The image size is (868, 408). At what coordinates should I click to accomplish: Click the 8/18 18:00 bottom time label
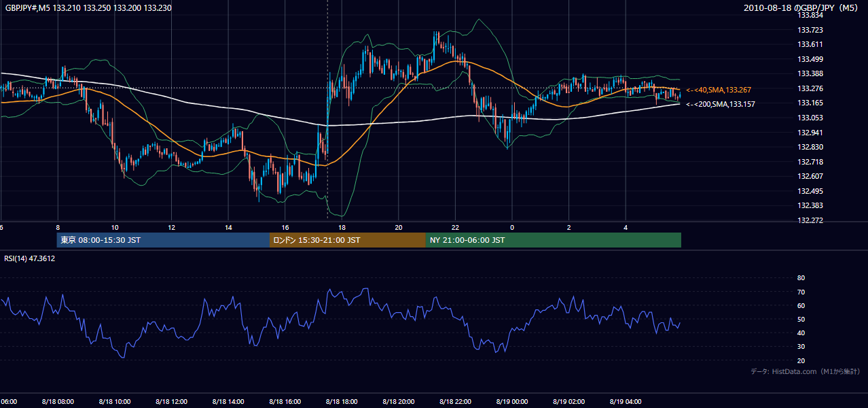[x=342, y=402]
